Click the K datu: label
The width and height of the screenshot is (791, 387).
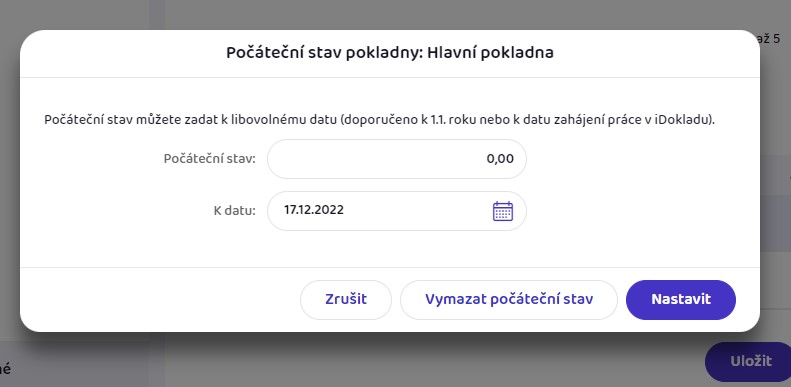235,211
